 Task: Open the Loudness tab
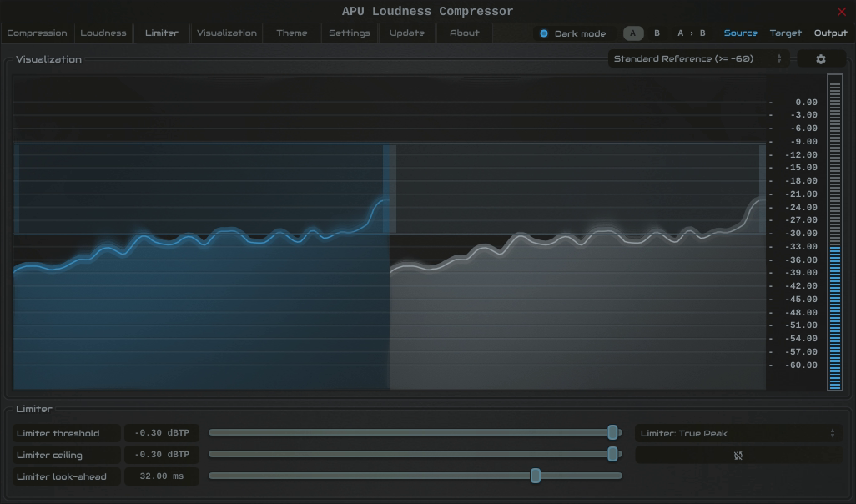[x=103, y=33]
